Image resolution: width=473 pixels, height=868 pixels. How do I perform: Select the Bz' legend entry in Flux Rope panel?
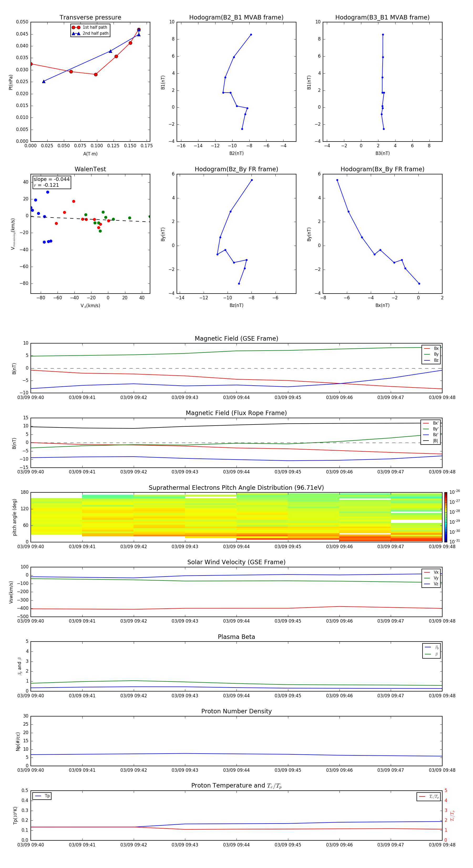point(431,435)
